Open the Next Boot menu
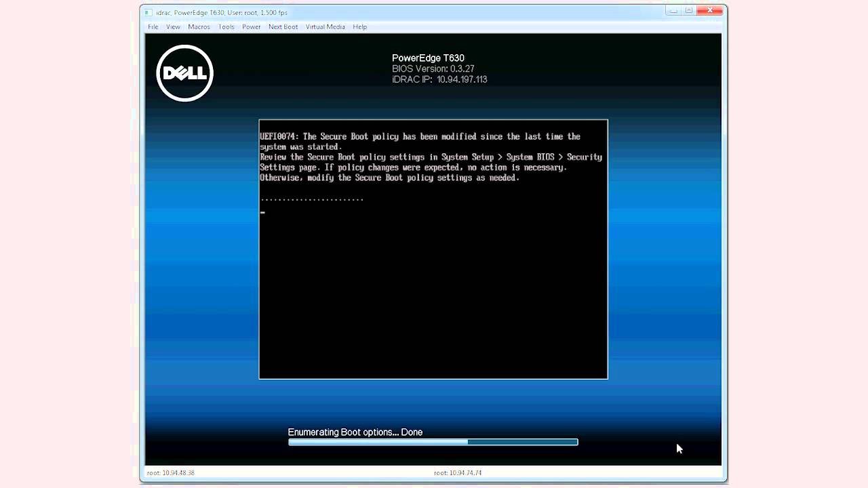Screen dimensions: 868x488 pos(283,27)
